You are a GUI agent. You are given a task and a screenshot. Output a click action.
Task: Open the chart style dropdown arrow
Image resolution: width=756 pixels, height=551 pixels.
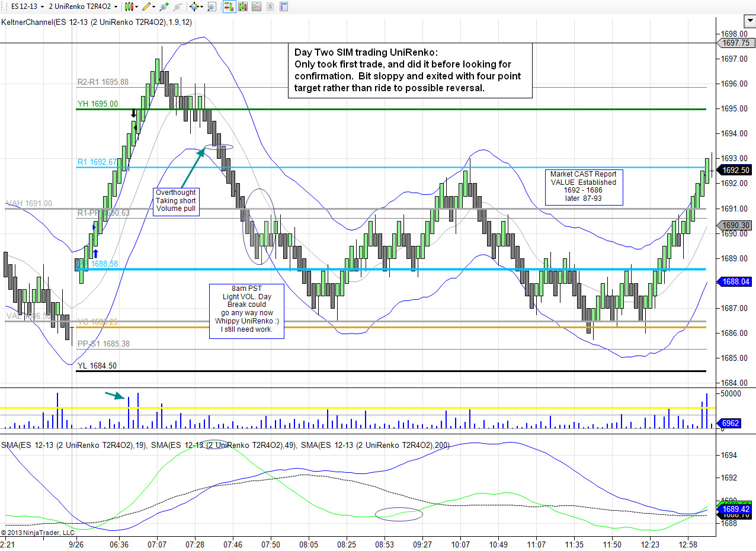tap(137, 7)
